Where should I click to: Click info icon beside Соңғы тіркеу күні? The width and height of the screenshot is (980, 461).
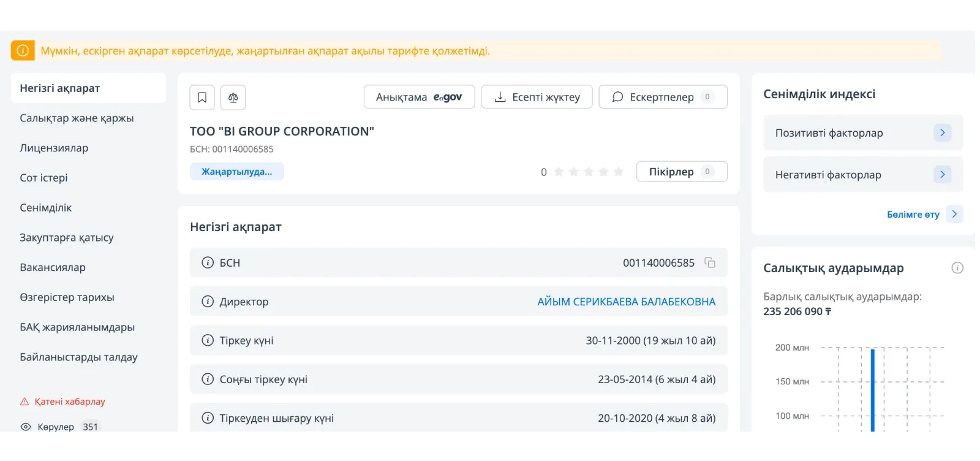click(x=208, y=379)
